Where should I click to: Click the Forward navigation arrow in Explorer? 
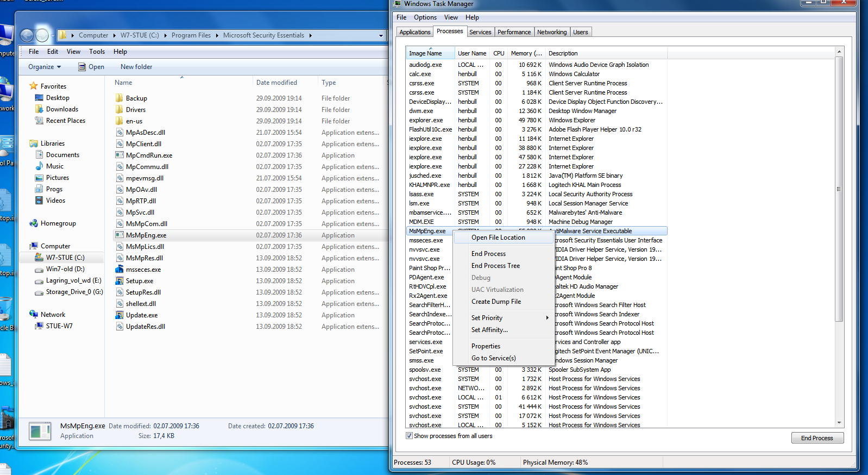42,35
